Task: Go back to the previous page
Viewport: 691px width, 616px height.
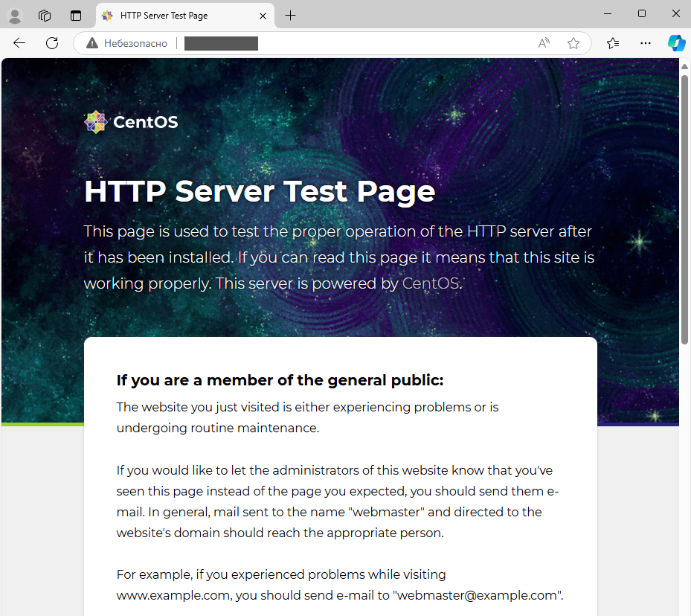Action: click(x=19, y=43)
